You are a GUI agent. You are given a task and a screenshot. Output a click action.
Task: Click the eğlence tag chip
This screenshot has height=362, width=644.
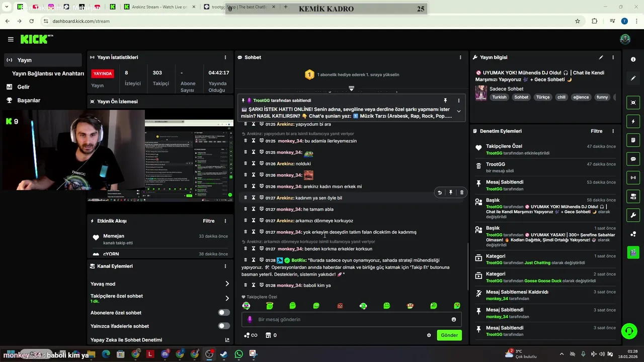[581, 97]
